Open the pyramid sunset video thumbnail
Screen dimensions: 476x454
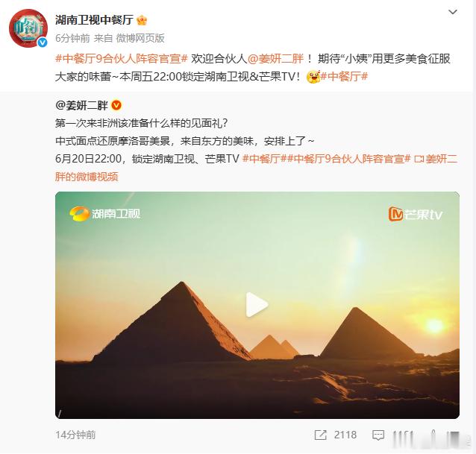(x=257, y=305)
